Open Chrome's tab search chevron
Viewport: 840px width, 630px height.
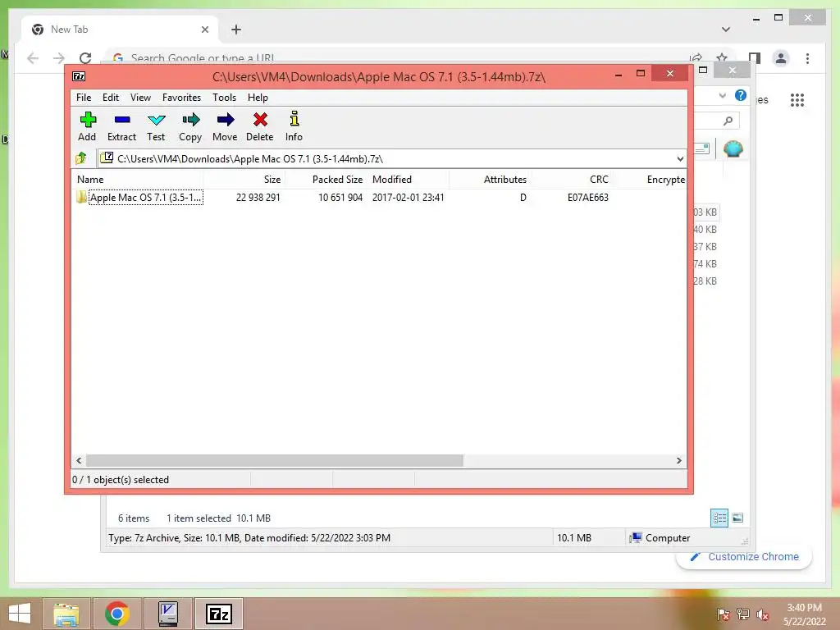pyautogui.click(x=726, y=30)
